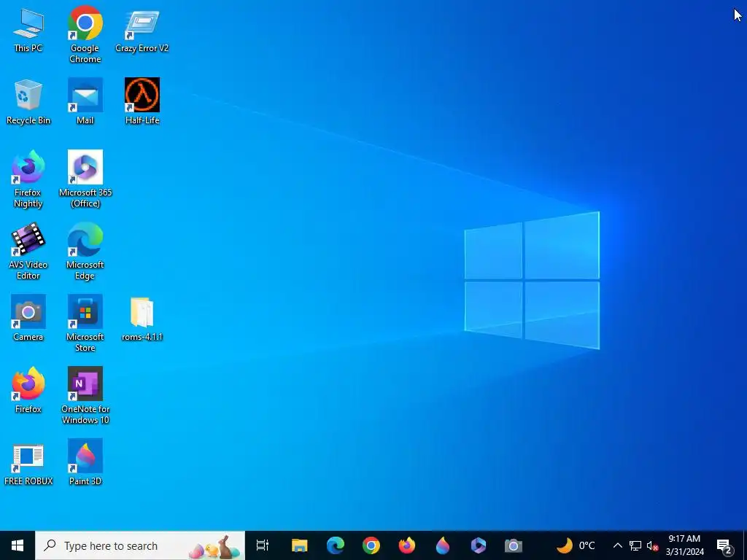
Task: Select the roms-4.1.1 folder
Action: click(x=142, y=318)
